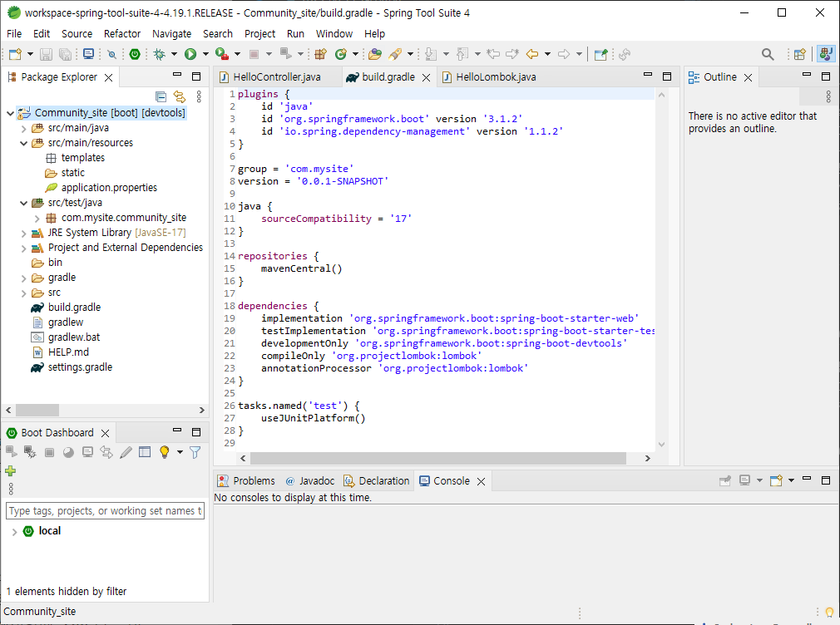Click the Boot Dashboard filter text field
Image resolution: width=840 pixels, height=625 pixels.
pos(105,511)
